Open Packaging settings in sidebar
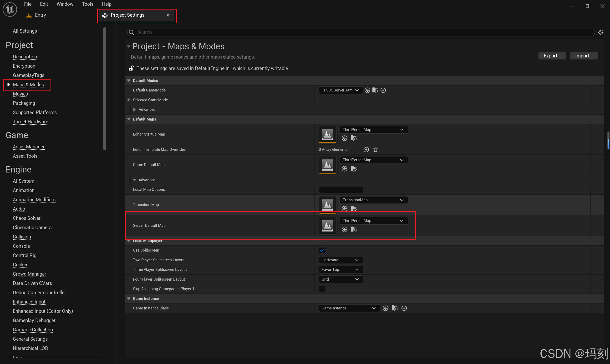610x364 pixels. pyautogui.click(x=24, y=103)
